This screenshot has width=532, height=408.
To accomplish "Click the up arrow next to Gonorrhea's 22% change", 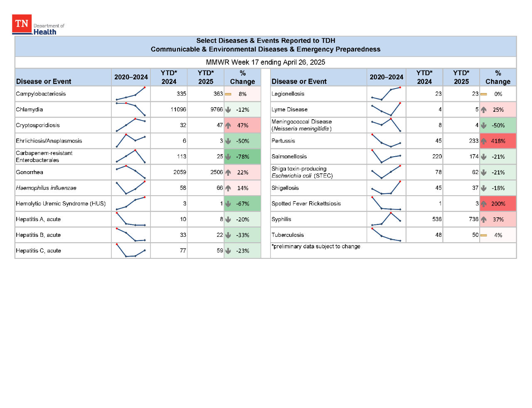I will [229, 172].
